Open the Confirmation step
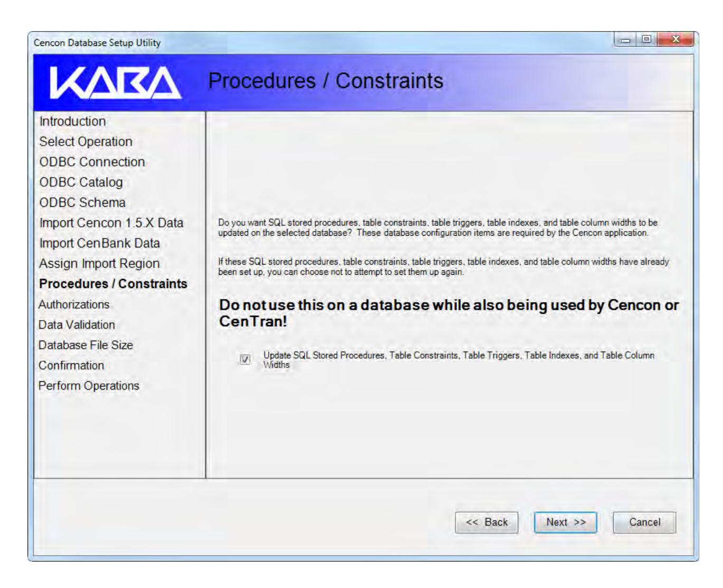723x588 pixels. (x=71, y=365)
